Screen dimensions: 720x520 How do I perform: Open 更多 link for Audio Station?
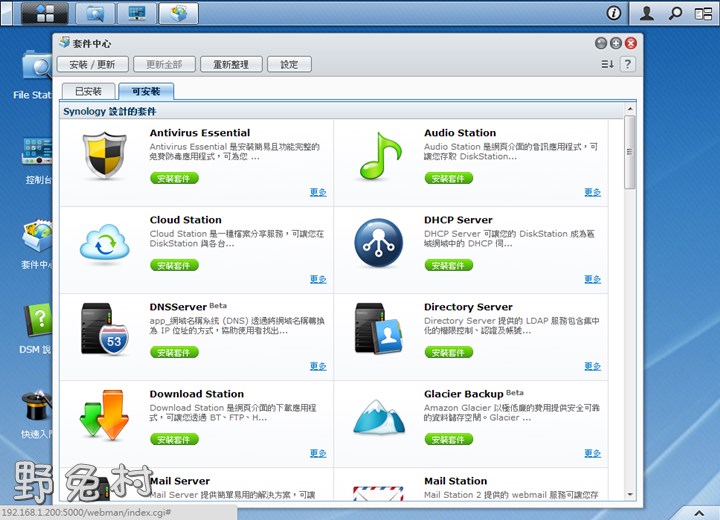tap(592, 192)
